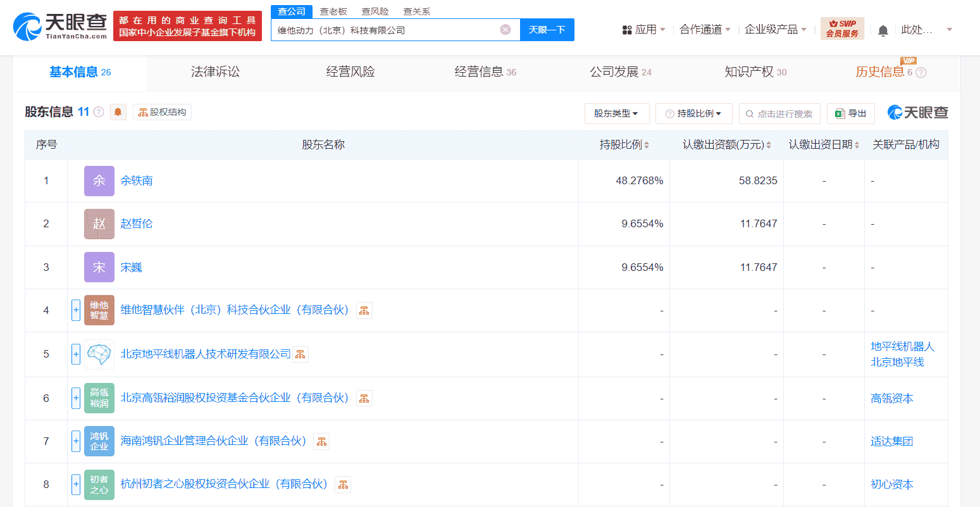This screenshot has width=980, height=507.
Task: Open the 持股比例 filter dropdown
Action: pyautogui.click(x=693, y=113)
